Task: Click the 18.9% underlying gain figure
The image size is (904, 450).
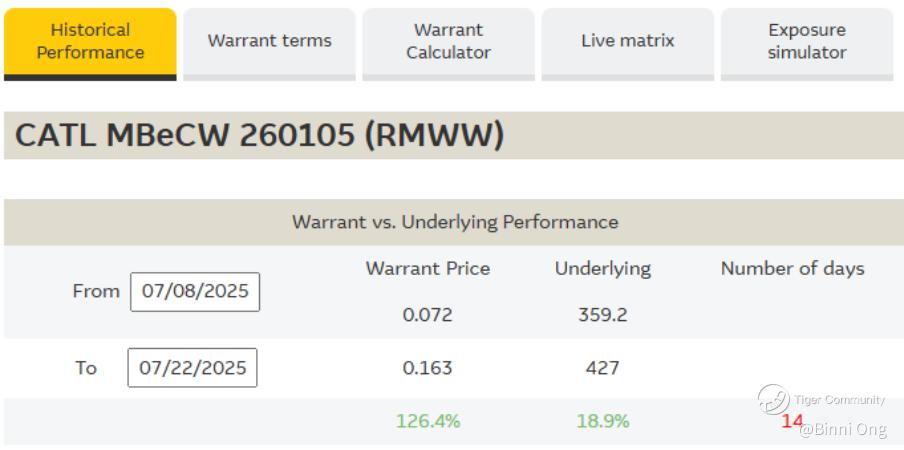Action: click(x=602, y=421)
